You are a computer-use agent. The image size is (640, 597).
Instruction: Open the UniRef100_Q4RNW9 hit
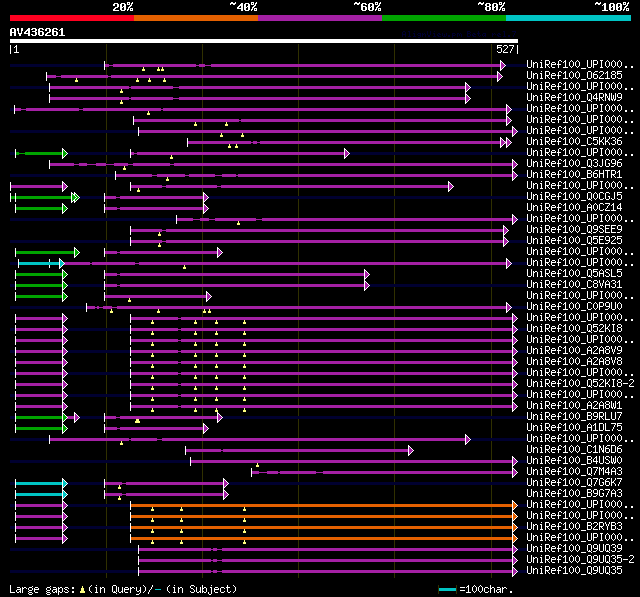coord(574,98)
